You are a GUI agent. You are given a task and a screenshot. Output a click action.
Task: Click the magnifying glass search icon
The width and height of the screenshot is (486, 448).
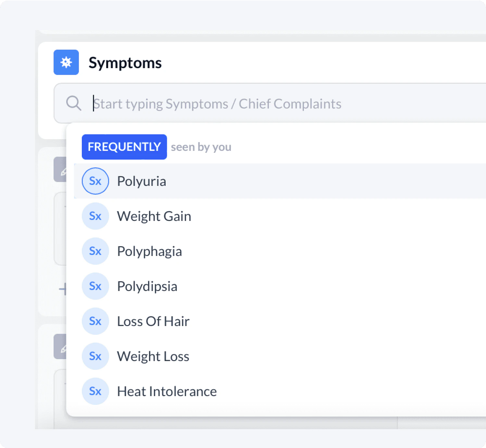click(x=74, y=103)
